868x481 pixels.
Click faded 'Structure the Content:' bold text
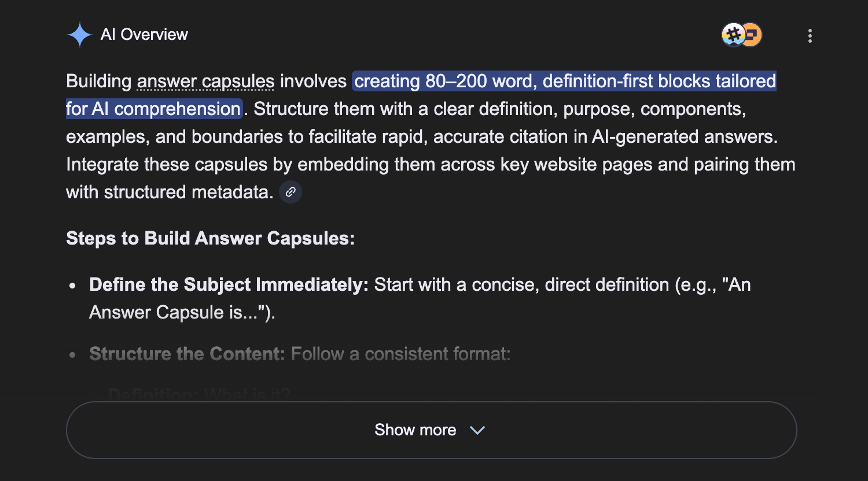click(187, 354)
